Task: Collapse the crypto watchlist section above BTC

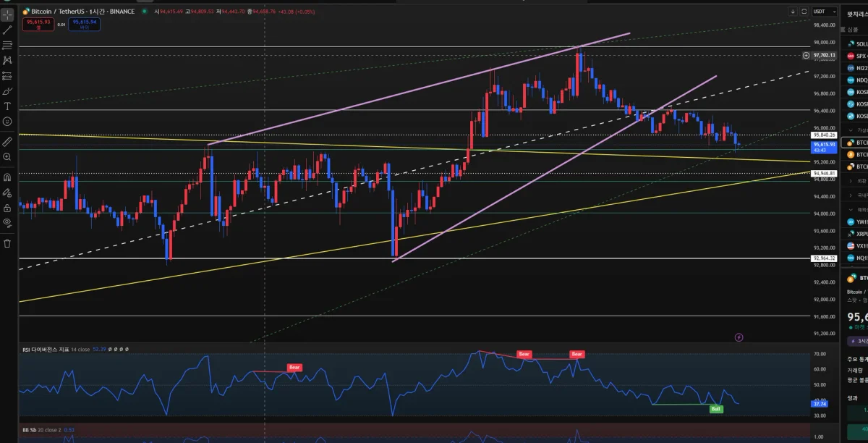Action: (x=851, y=130)
